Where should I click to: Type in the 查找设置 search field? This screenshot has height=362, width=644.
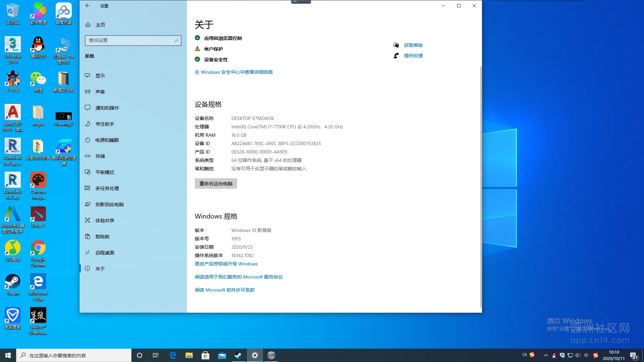[129, 40]
